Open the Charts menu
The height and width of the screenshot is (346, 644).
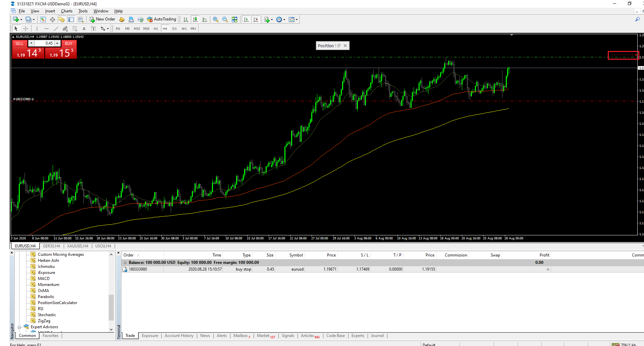click(x=66, y=11)
